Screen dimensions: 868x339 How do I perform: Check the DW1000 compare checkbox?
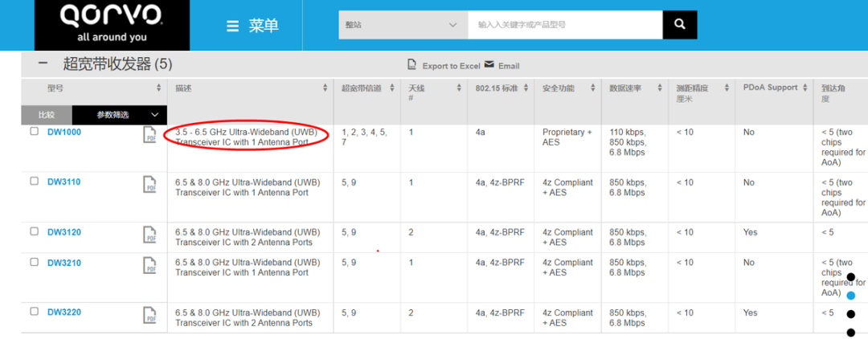[35, 132]
